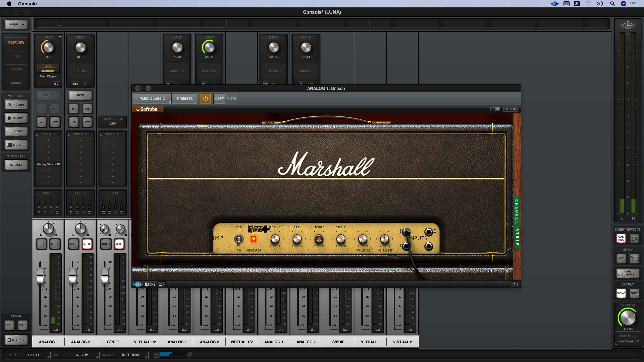Click the POWER modifier button
Image resolution: width=644 pixels, height=362 pixels.
point(16,105)
